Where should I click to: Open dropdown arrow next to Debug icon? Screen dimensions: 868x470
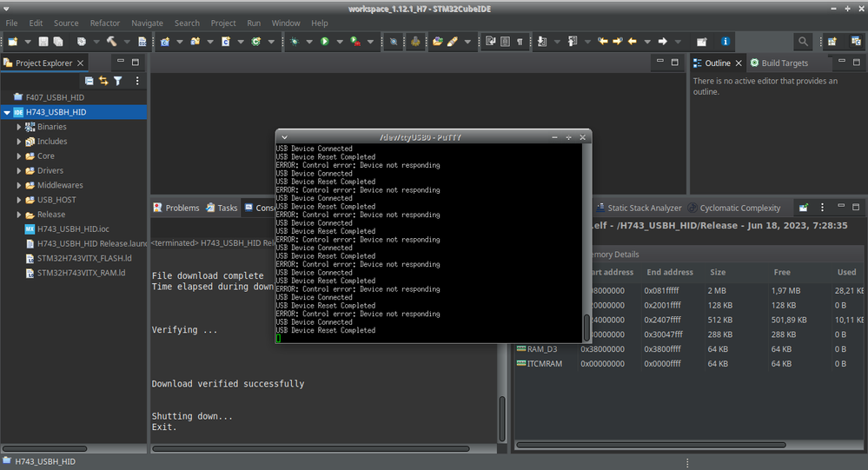click(309, 42)
